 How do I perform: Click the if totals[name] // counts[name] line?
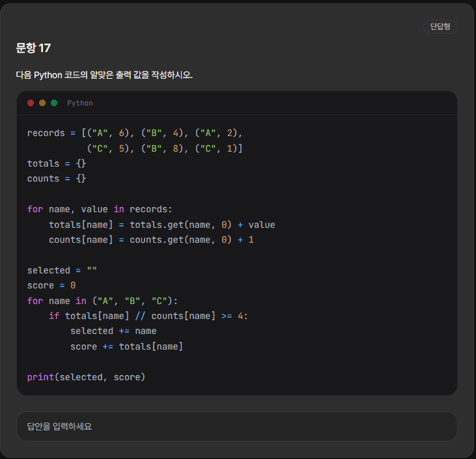(x=148, y=316)
